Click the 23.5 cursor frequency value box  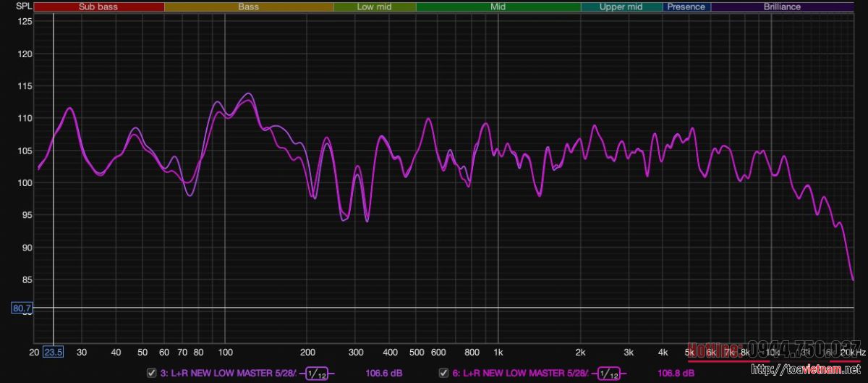54,353
